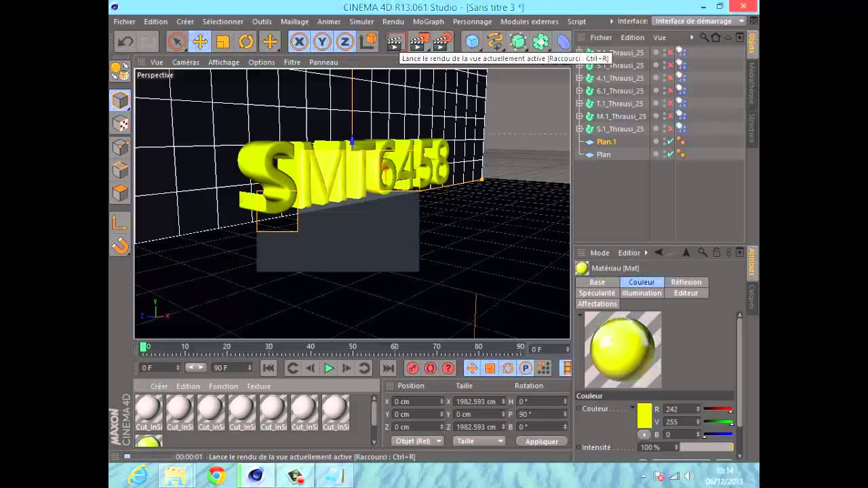
Task: Toggle visibility dots of M.1_Thrausi_25
Action: tap(664, 116)
